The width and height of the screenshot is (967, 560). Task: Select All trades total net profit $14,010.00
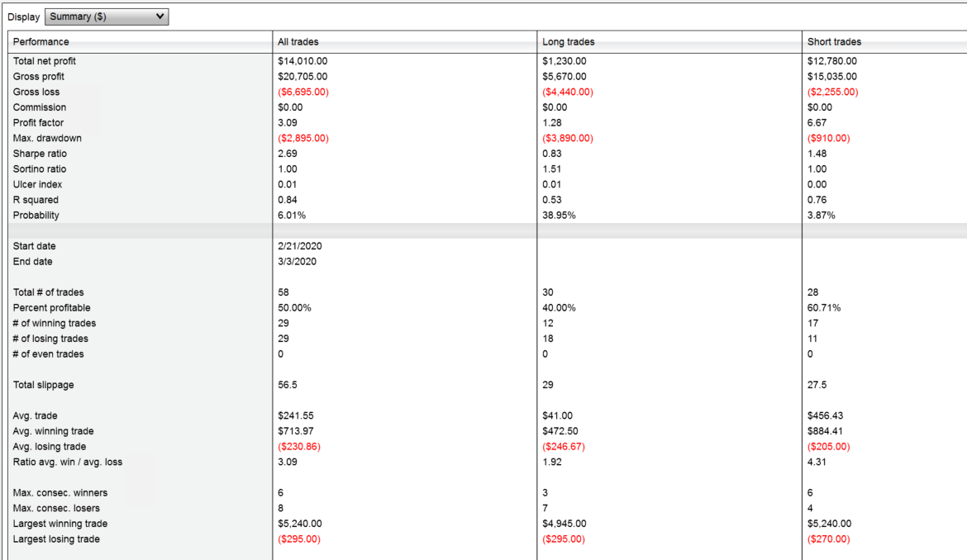pyautogui.click(x=302, y=61)
